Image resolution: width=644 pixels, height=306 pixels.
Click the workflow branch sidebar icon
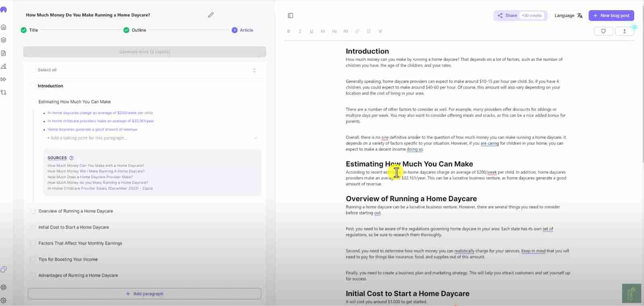tap(4, 92)
